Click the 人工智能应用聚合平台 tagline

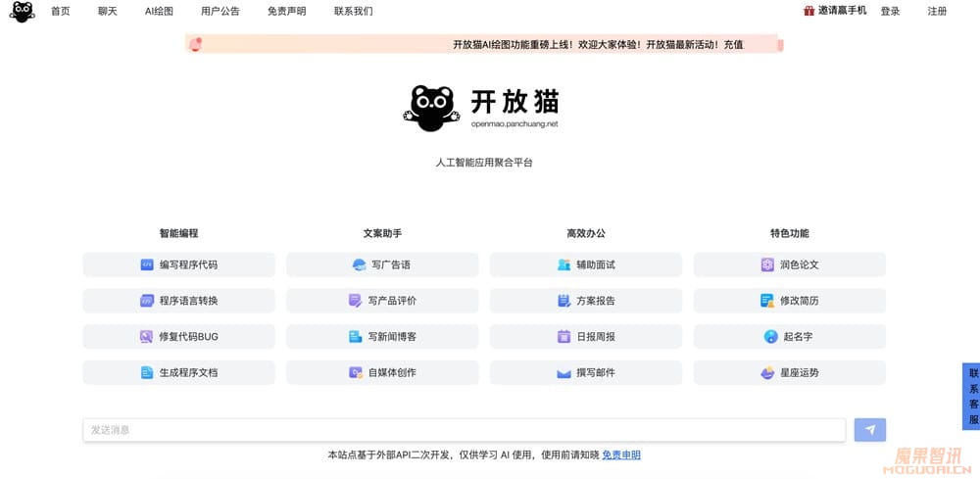(x=484, y=163)
